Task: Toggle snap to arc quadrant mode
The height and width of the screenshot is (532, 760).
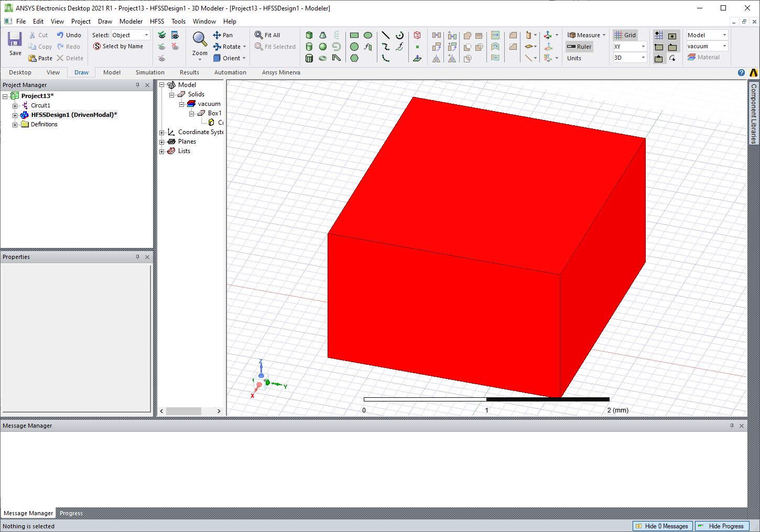Action: click(x=672, y=58)
